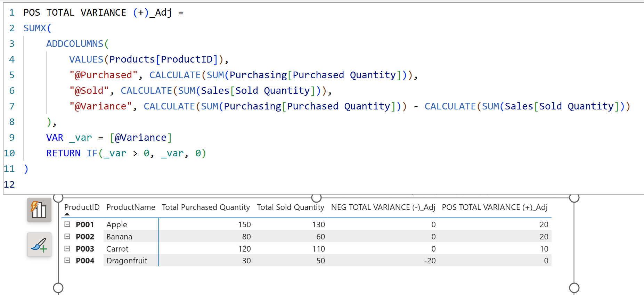644x295 pixels.
Task: Collapse the P002 row
Action: [x=67, y=237]
